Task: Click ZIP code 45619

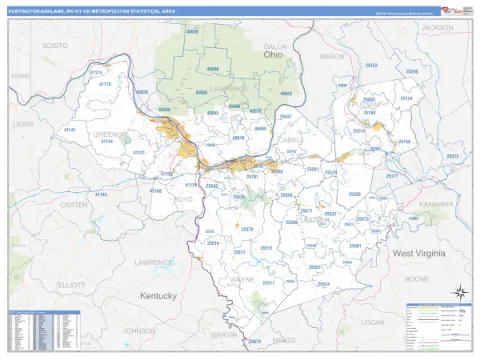Action: 238,138
